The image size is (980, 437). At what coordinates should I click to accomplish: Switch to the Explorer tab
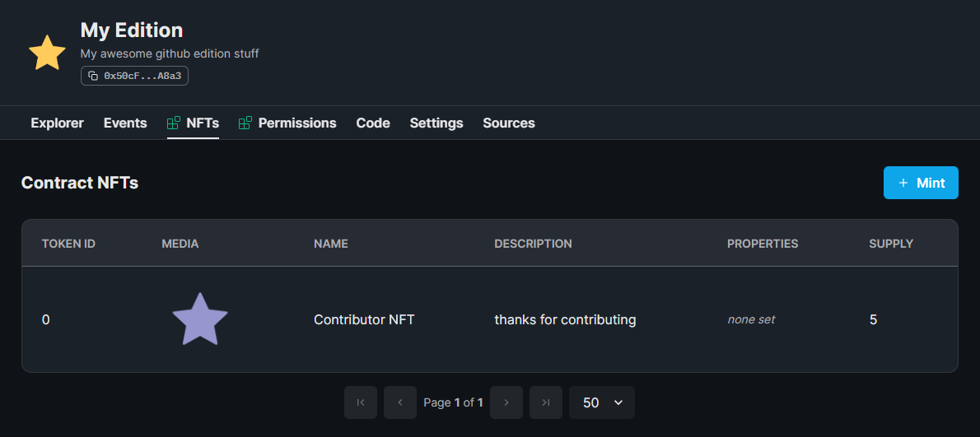click(57, 123)
